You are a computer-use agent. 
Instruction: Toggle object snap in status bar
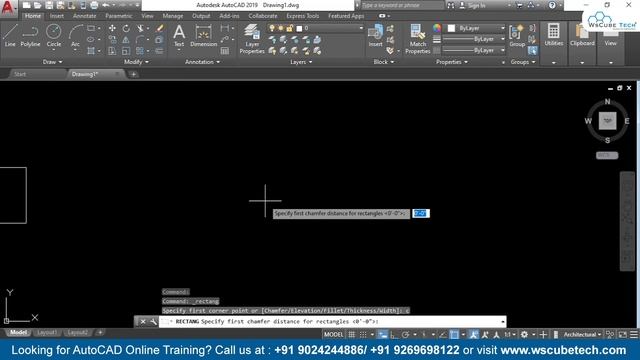click(x=454, y=335)
